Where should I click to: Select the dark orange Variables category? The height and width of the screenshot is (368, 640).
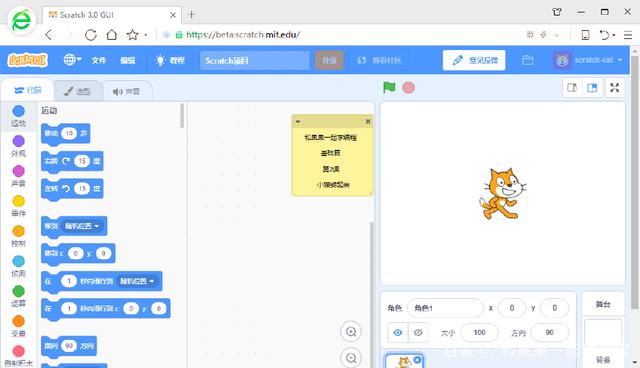18,326
